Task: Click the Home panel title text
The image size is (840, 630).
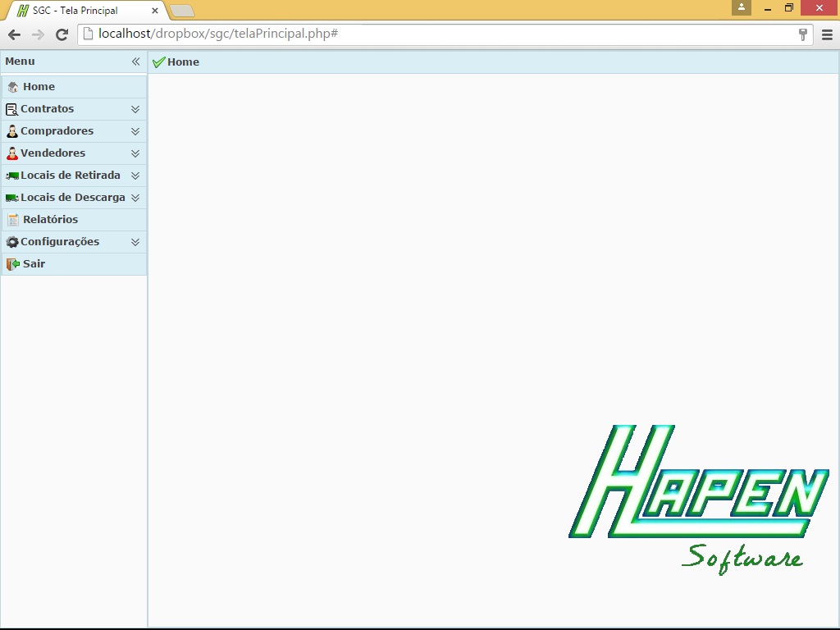Action: pyautogui.click(x=183, y=62)
